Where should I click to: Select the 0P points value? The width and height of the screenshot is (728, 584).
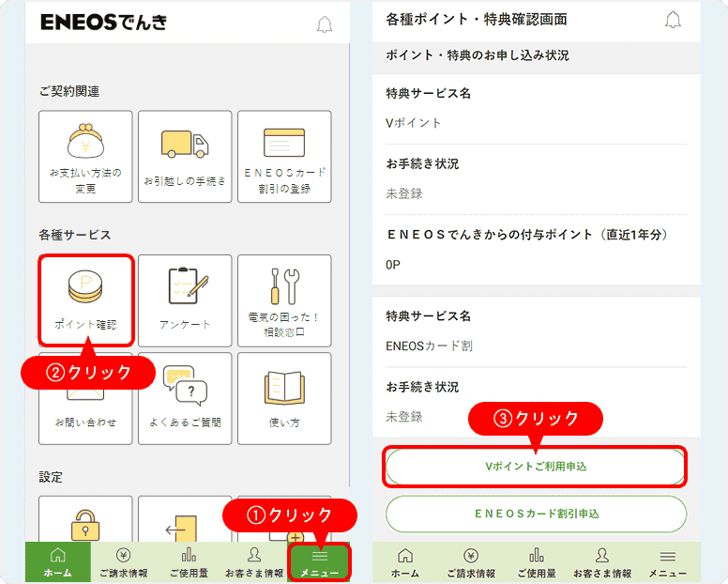[x=393, y=265]
